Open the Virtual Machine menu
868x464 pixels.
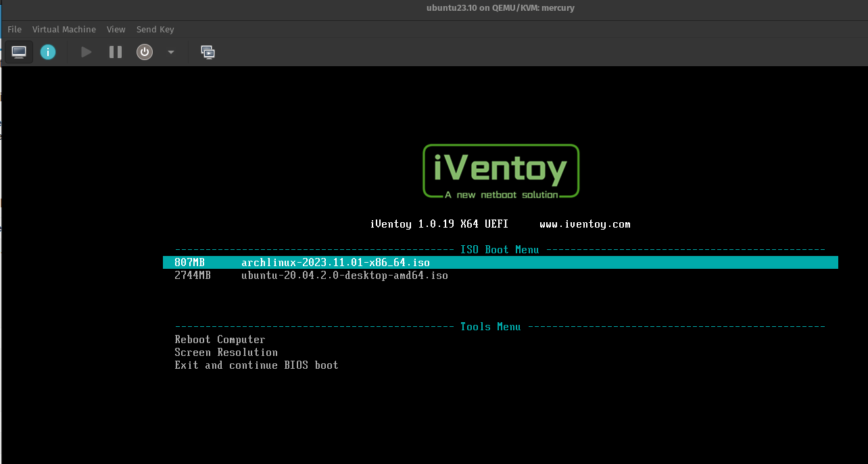64,29
